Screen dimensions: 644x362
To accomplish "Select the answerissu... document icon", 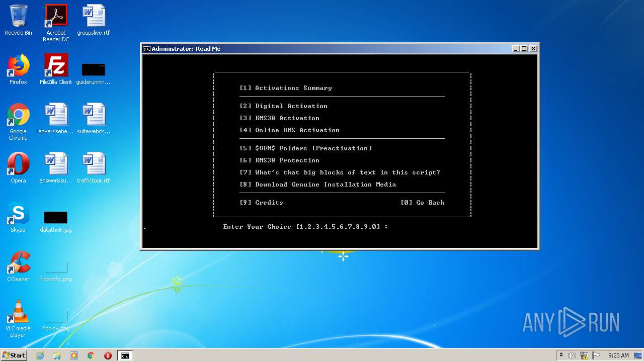I will click(x=56, y=168).
